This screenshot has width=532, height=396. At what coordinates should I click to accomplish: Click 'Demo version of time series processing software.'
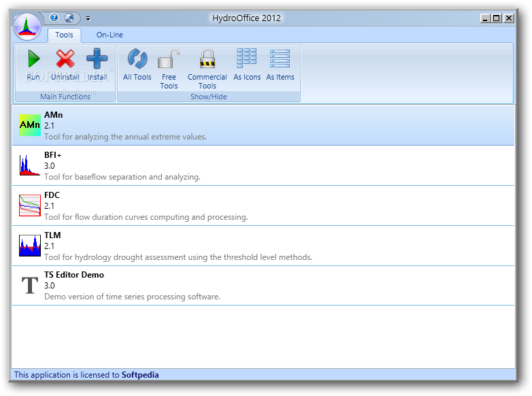click(x=133, y=297)
